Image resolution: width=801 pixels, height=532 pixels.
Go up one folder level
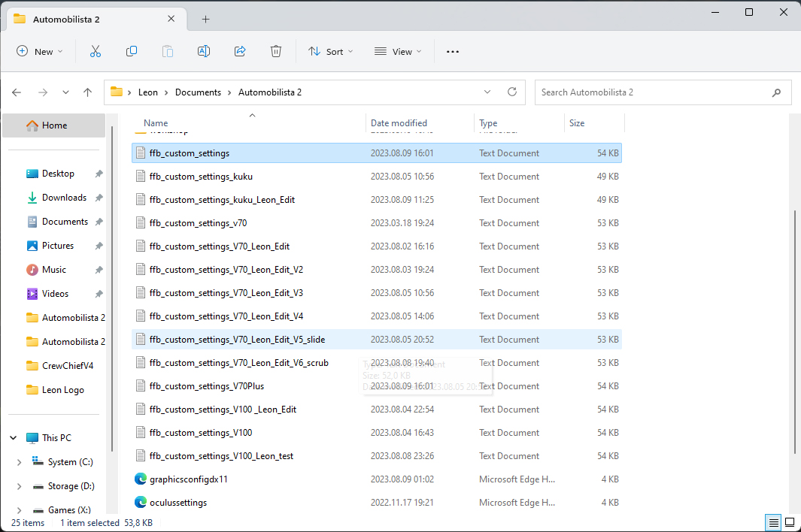[87, 92]
